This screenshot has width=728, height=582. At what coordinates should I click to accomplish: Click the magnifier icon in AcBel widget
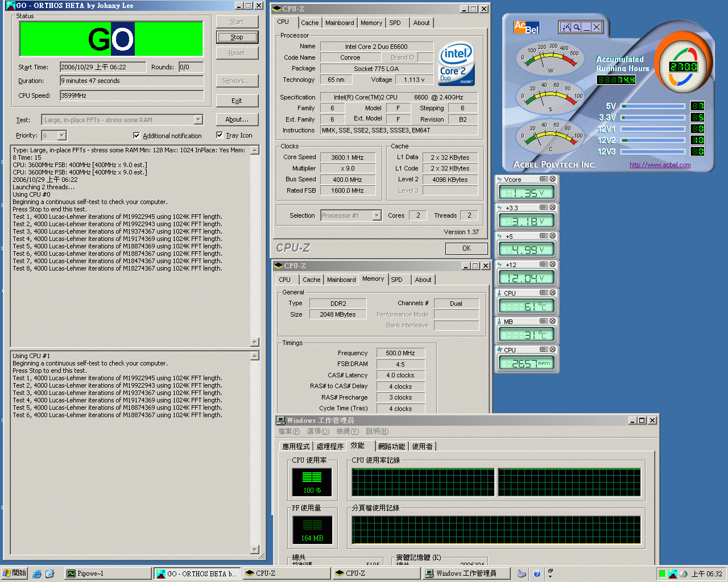click(576, 27)
